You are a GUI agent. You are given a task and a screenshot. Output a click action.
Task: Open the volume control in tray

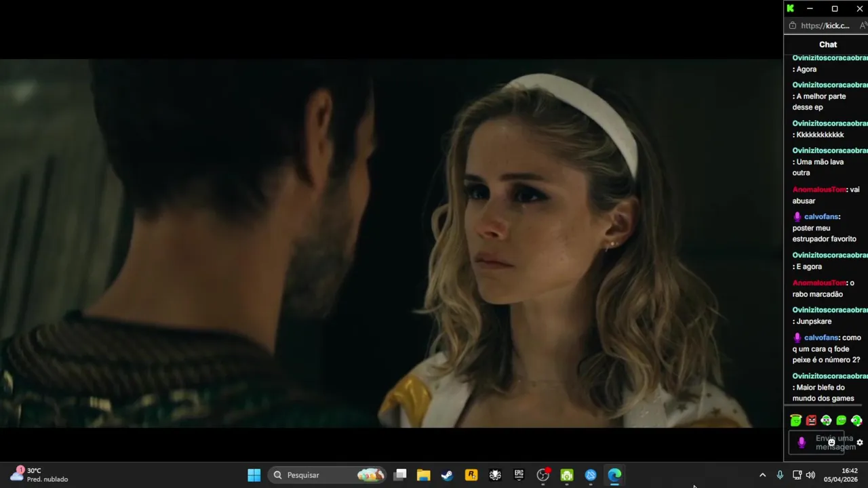810,475
